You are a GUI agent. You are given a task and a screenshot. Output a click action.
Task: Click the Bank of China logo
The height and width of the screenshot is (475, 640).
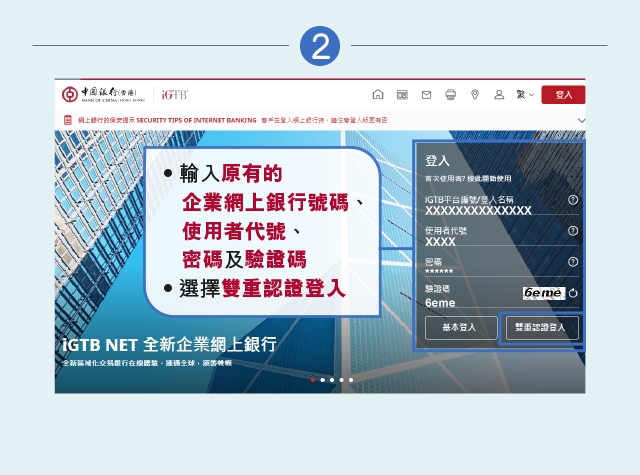click(x=104, y=95)
